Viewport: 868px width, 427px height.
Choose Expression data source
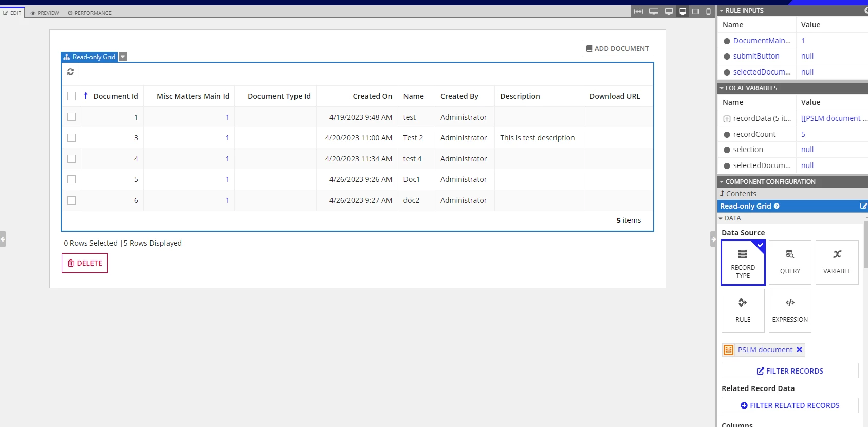tap(790, 311)
